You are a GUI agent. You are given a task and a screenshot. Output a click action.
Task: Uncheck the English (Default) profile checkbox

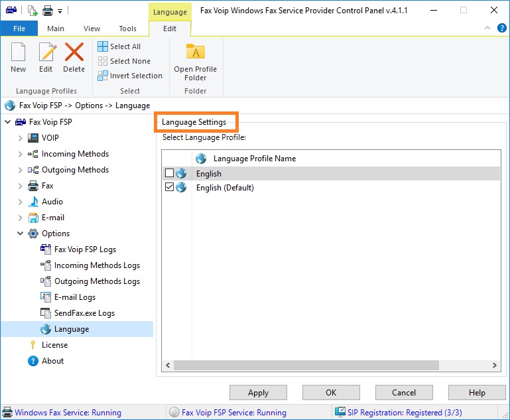(169, 186)
